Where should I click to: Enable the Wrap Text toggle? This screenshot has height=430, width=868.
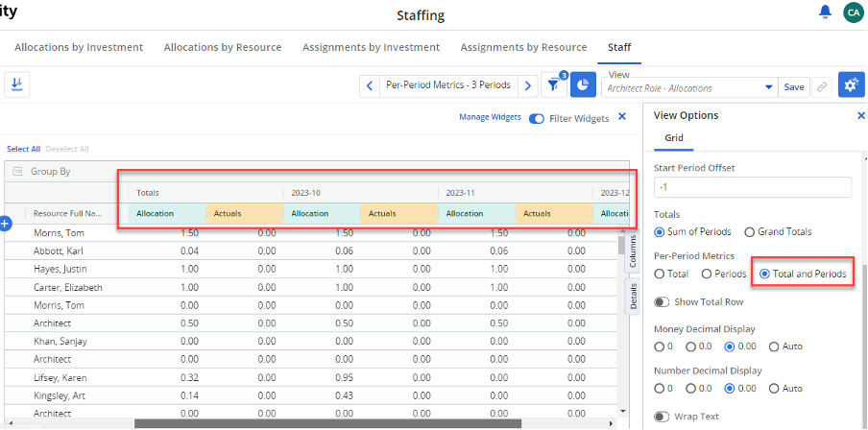click(x=661, y=417)
